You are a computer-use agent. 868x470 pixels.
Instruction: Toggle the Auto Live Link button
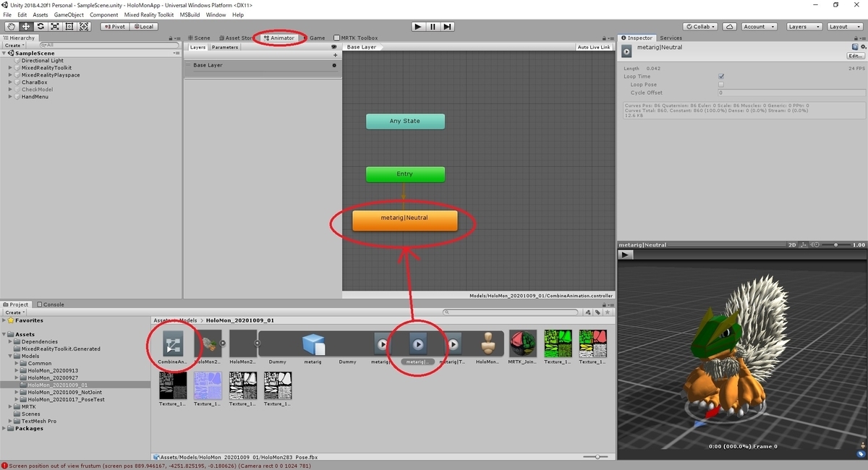594,47
